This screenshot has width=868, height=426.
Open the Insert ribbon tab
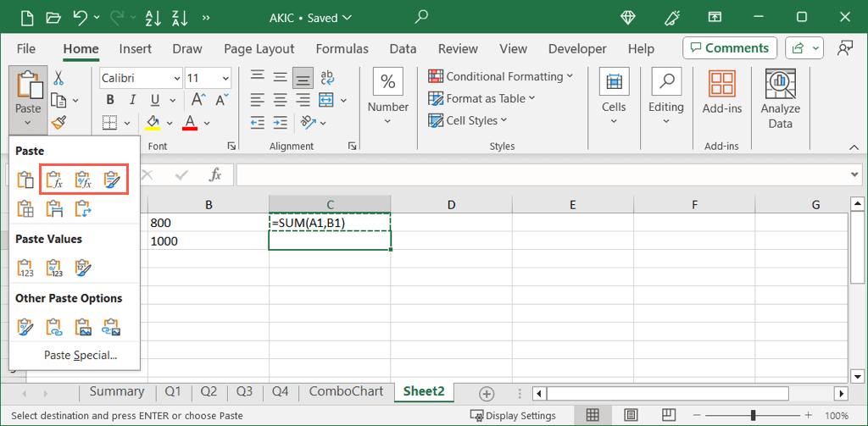[135, 48]
